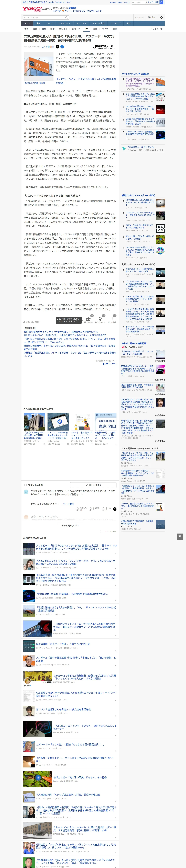Share the article on Facebook
Image resolution: width=186 pixels, height=868 pixels.
62,47
